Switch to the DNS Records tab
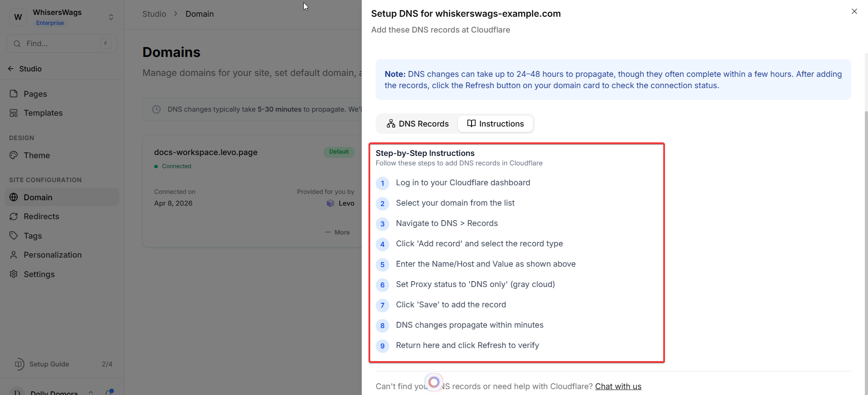 [417, 124]
